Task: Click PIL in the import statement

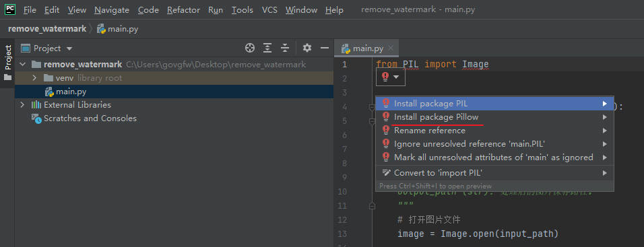Action: click(x=410, y=65)
